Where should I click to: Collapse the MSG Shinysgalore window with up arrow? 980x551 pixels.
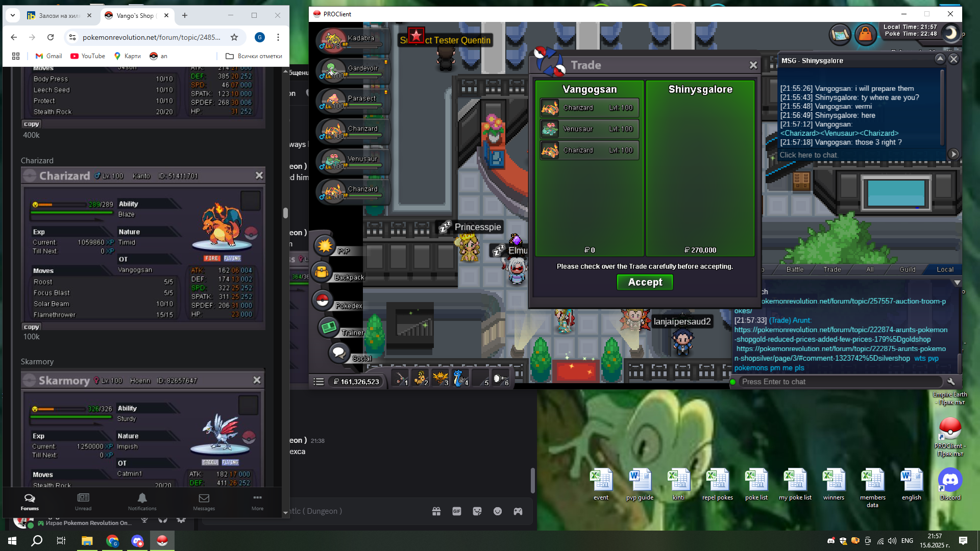(x=940, y=59)
